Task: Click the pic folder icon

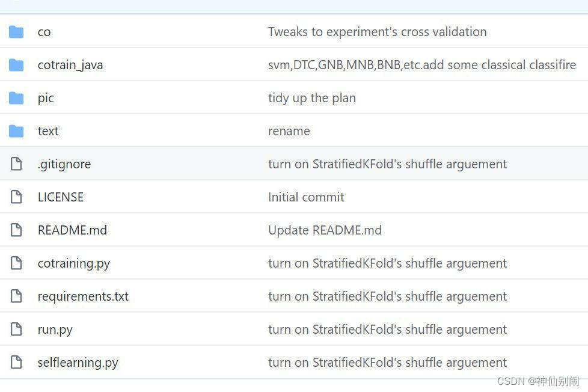Action: pos(16,98)
